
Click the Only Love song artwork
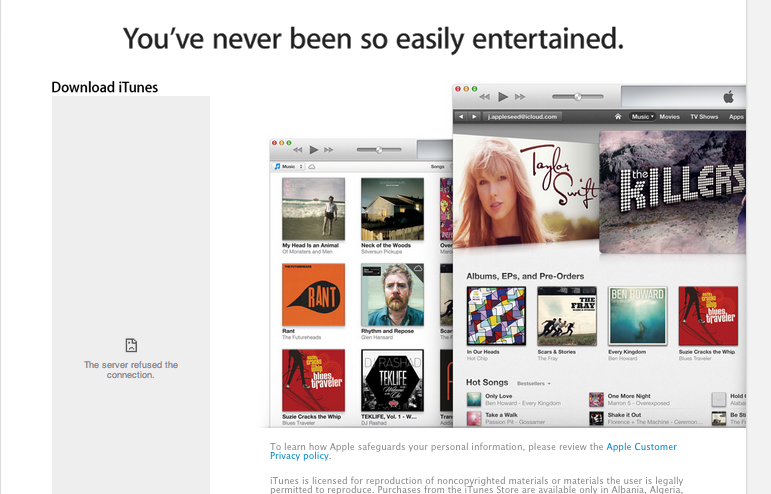(x=474, y=399)
